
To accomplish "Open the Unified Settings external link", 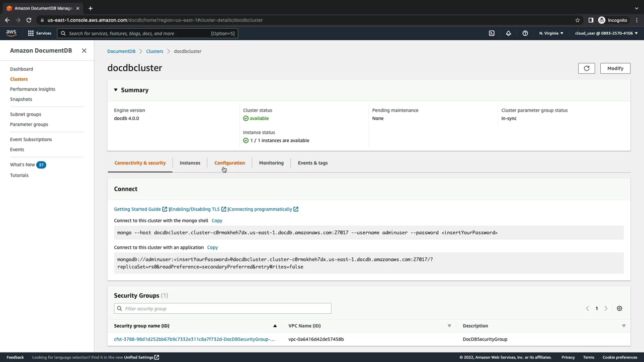I will pos(141,357).
